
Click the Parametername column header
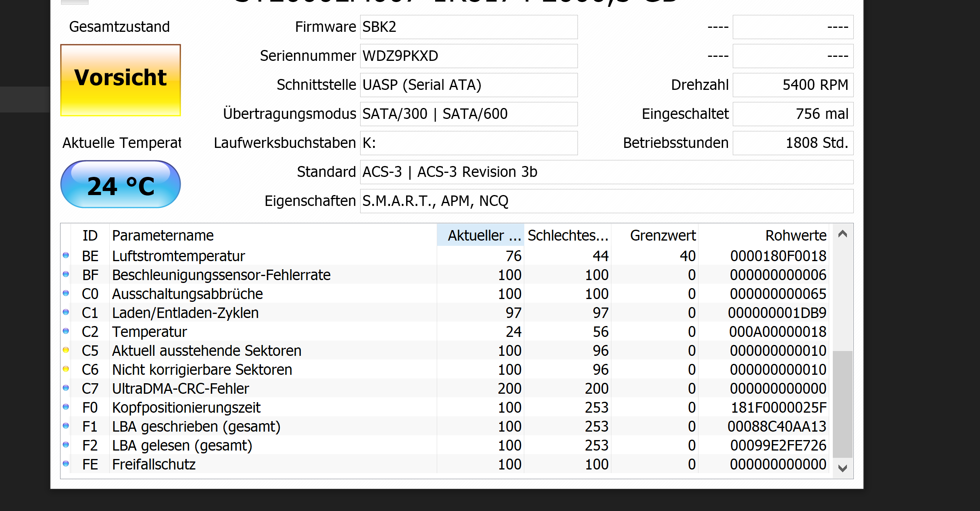pyautogui.click(x=163, y=235)
